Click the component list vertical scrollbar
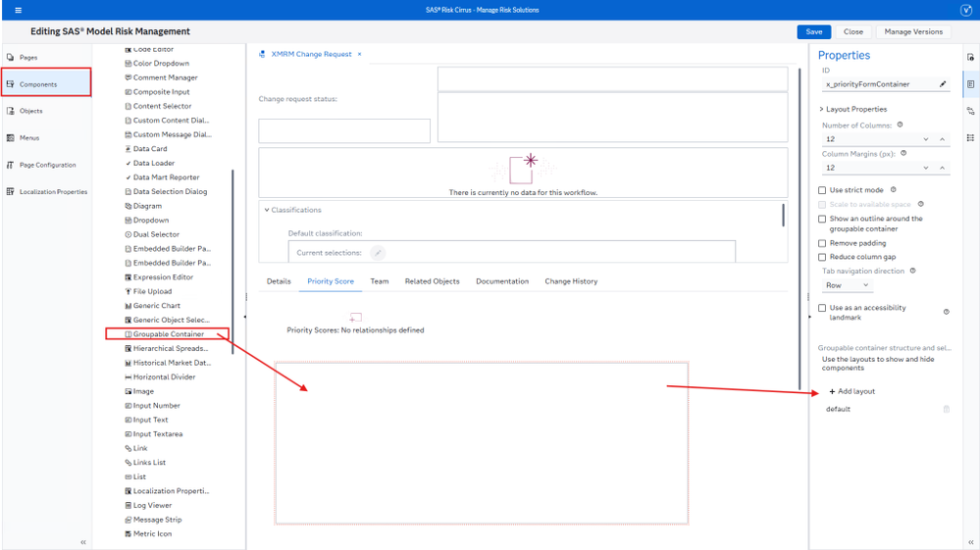The height and width of the screenshot is (550, 980). pos(232,262)
